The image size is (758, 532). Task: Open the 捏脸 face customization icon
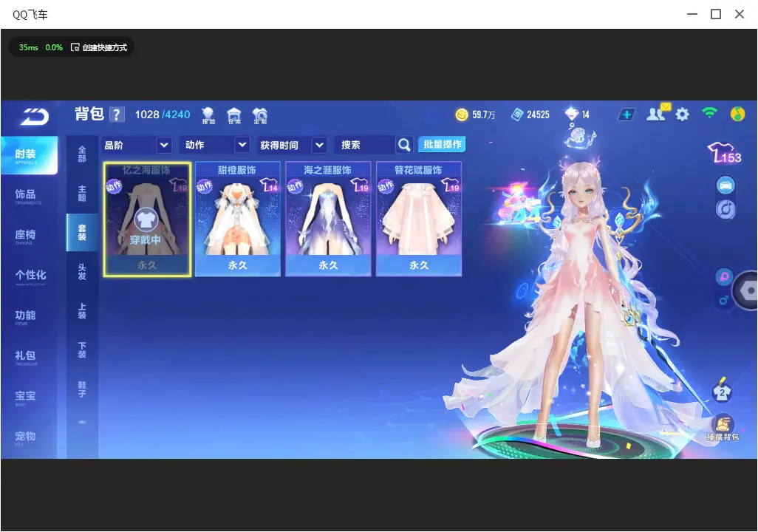208,115
